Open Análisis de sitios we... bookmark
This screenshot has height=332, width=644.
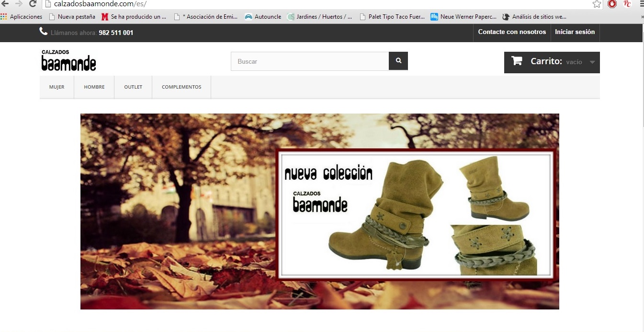click(x=535, y=17)
